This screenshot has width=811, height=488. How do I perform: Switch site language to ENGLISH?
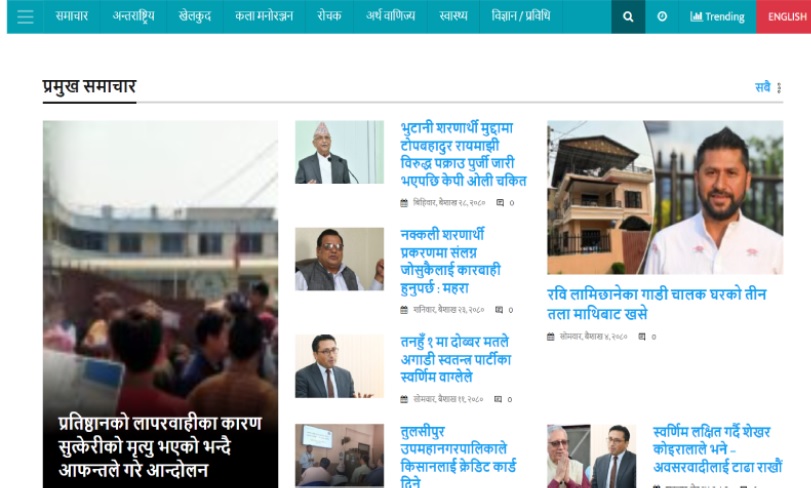pos(786,17)
